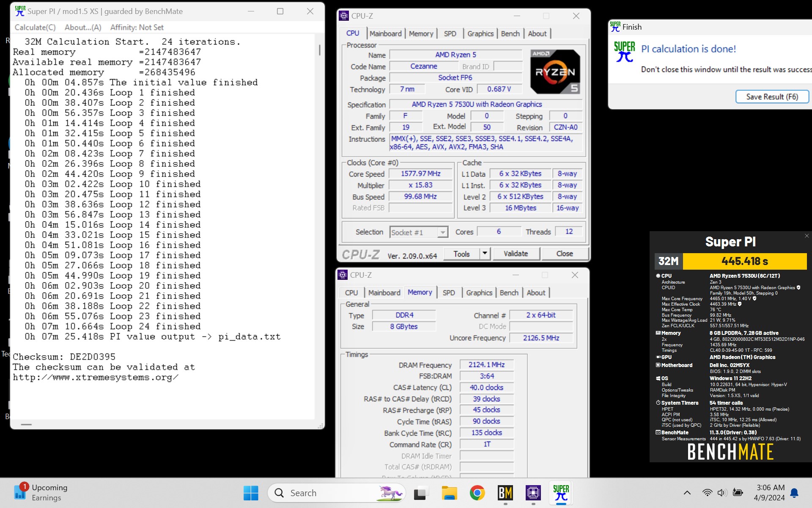Image resolution: width=812 pixels, height=508 pixels.
Task: Select CPU tab in lower CPU-Z window
Action: click(351, 293)
